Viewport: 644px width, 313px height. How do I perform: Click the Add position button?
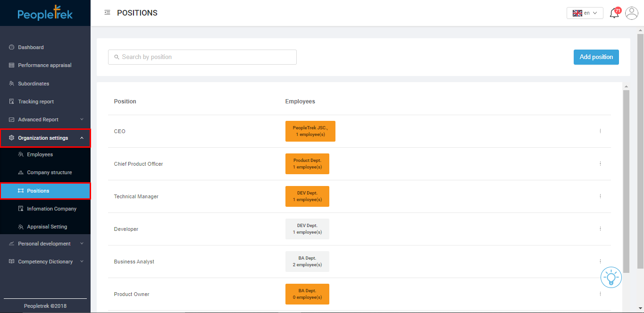(596, 57)
